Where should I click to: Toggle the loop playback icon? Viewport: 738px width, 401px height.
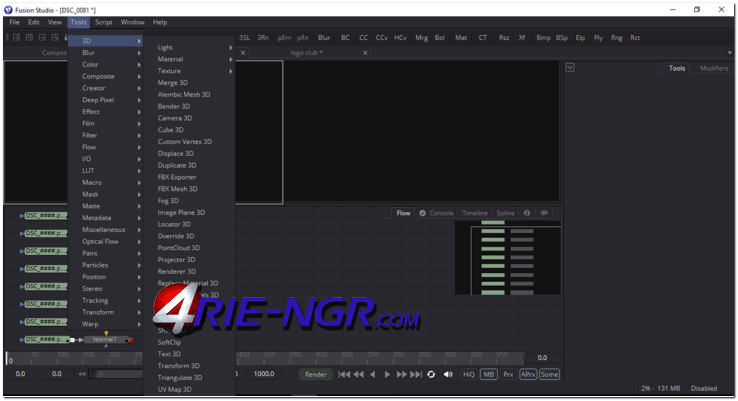431,375
